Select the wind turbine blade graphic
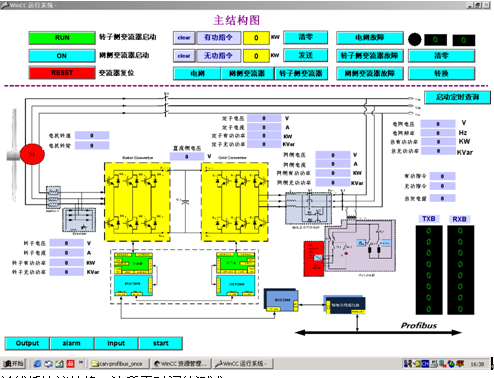Image resolution: width=494 pixels, height=378 pixels. (x=13, y=155)
